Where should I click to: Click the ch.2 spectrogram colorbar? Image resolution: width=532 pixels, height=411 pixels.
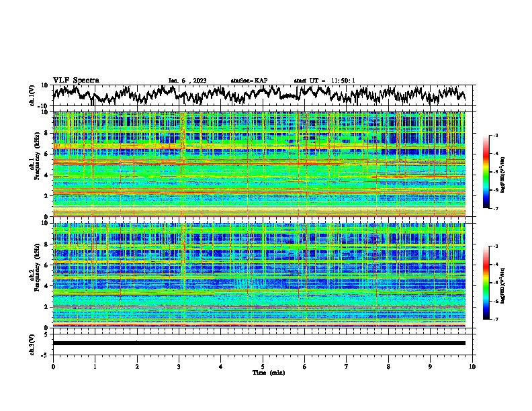(486, 283)
